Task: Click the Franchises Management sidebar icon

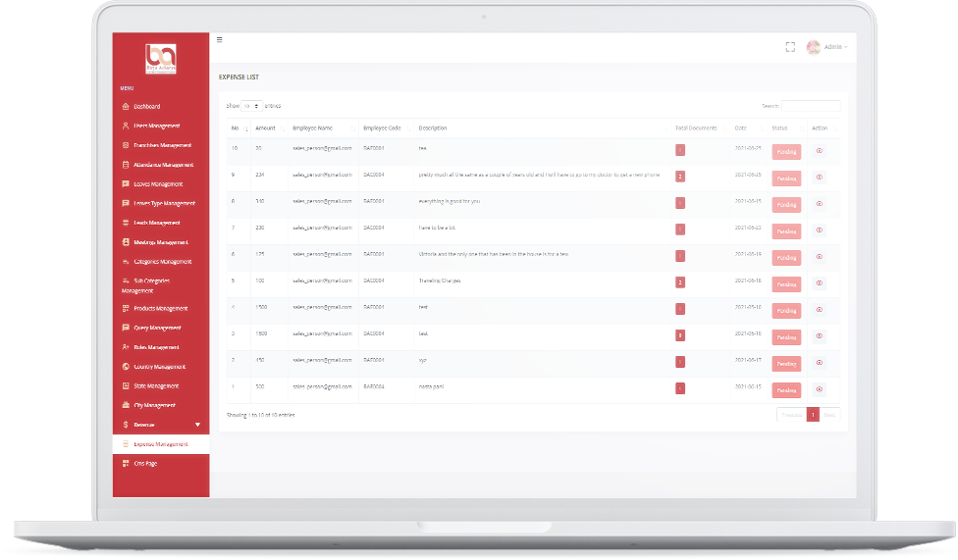Action: [126, 145]
